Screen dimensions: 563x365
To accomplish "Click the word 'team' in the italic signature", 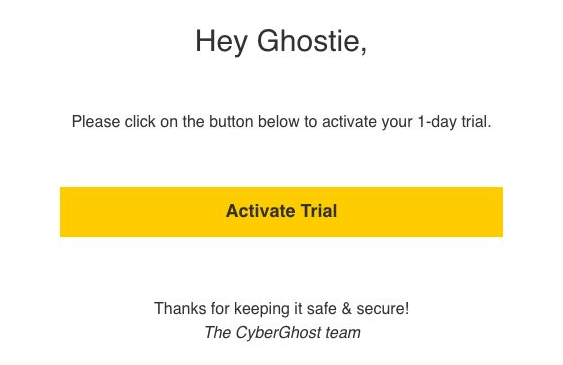I will point(343,333).
